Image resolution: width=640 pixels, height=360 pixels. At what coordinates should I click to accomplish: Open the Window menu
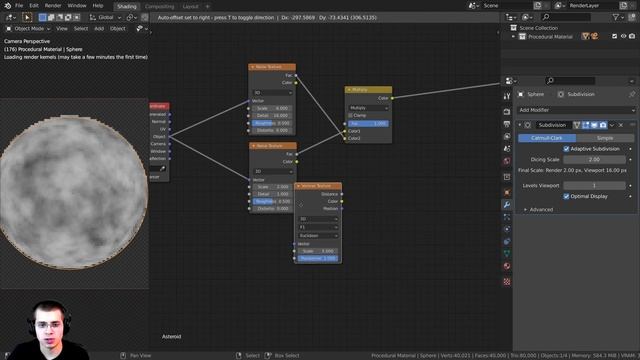(x=77, y=6)
